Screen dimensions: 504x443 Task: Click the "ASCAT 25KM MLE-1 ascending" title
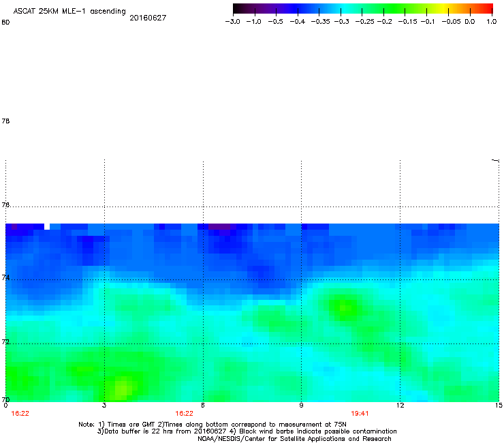(x=69, y=11)
